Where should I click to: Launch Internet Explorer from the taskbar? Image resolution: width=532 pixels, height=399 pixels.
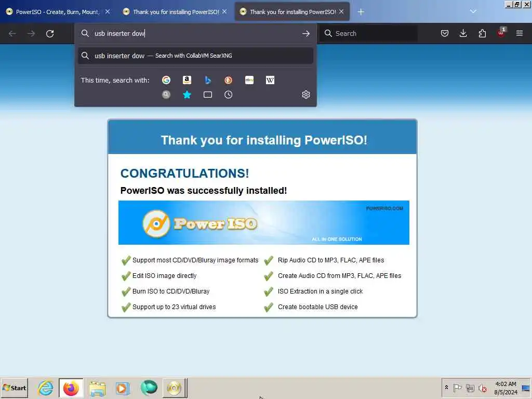coord(46,388)
